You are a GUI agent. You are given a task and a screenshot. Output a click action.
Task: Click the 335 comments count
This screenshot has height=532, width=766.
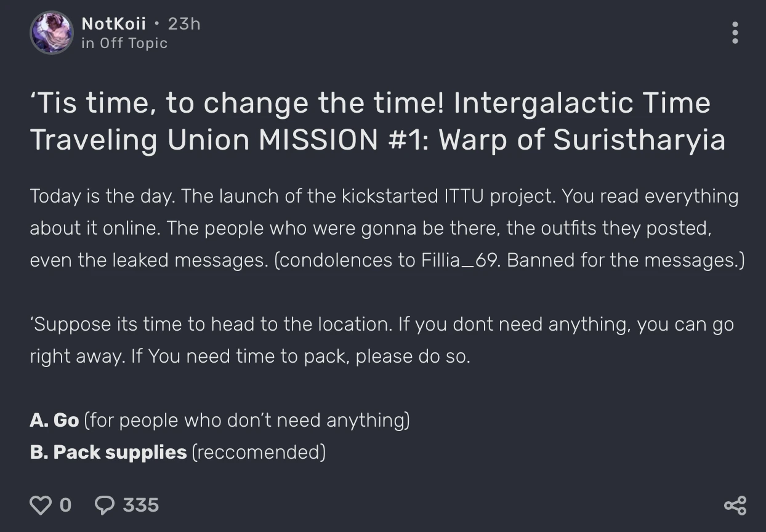[x=140, y=506]
